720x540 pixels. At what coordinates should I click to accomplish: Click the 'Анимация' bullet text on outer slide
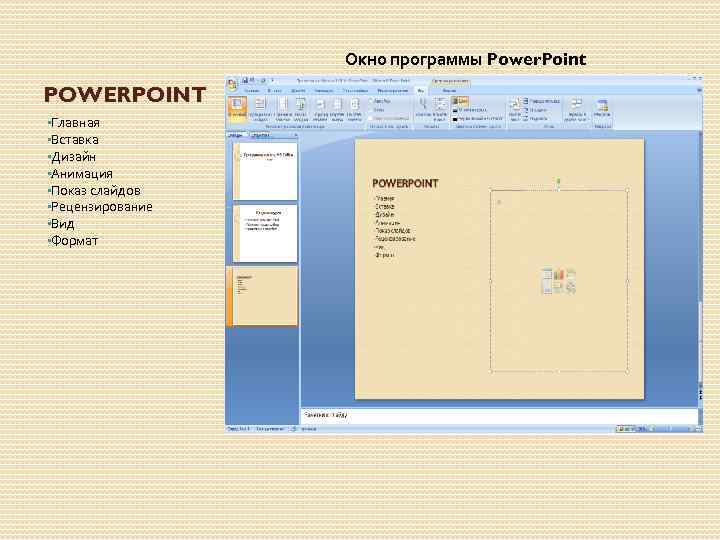tap(82, 174)
